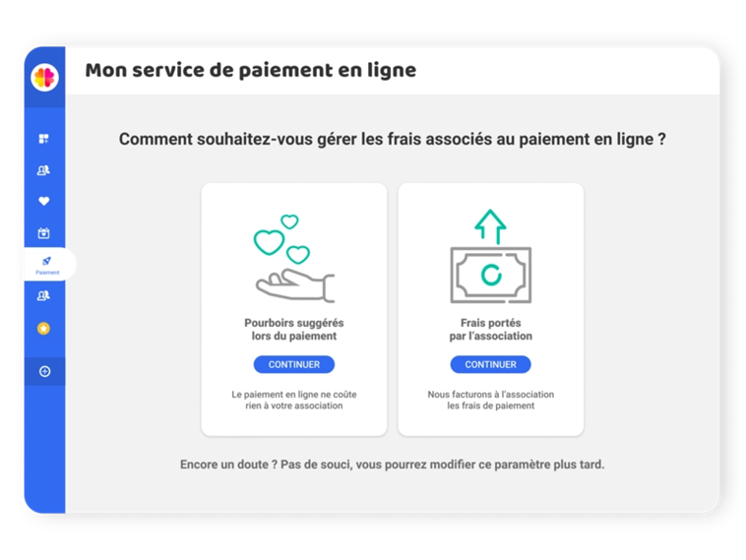The width and height of the screenshot is (746, 560).
Task: Select the 'Pourboires suggérés lors du paiement' title
Action: tap(293, 329)
